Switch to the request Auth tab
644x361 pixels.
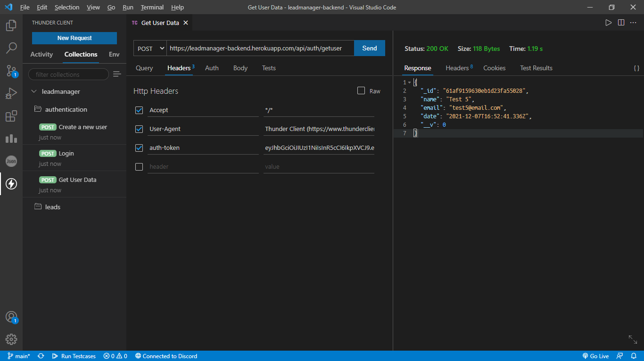[x=212, y=68]
